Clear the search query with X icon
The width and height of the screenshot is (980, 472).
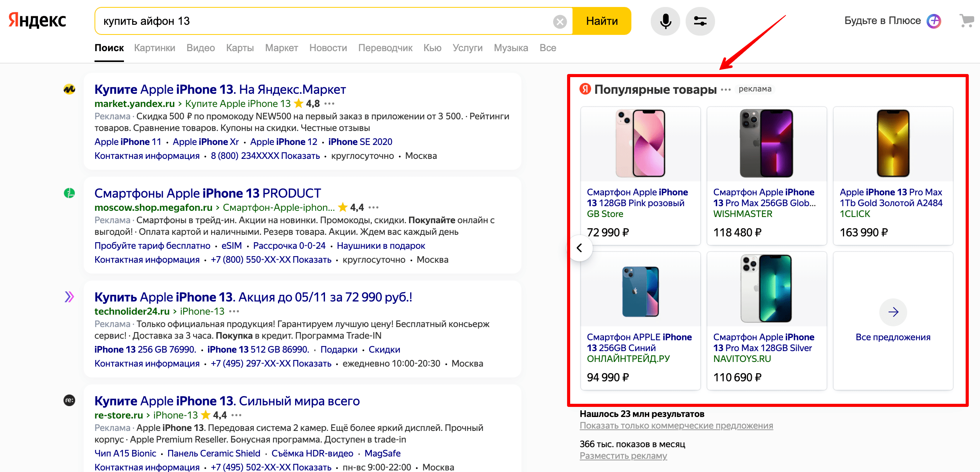click(559, 22)
